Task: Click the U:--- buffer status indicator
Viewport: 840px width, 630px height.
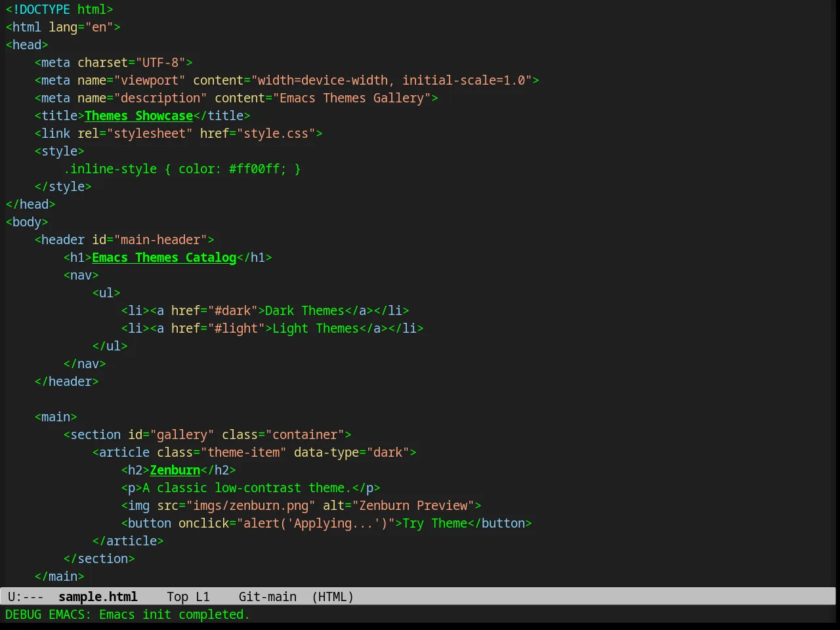Action: click(x=26, y=597)
